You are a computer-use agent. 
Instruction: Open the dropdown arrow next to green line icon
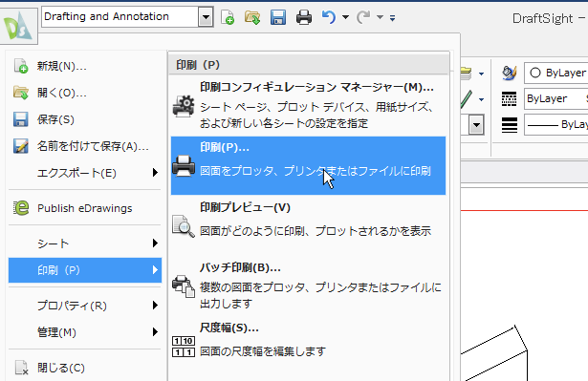point(481,99)
